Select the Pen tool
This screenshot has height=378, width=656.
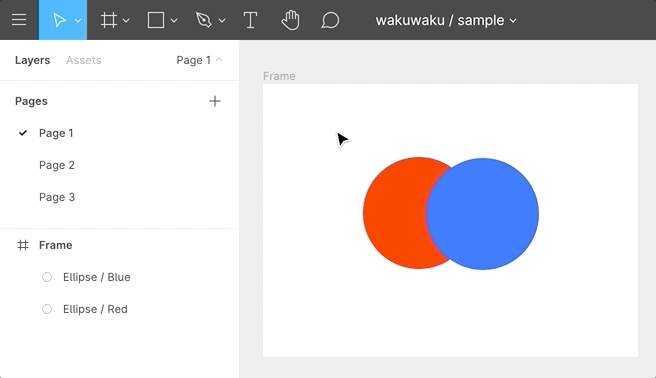(204, 20)
